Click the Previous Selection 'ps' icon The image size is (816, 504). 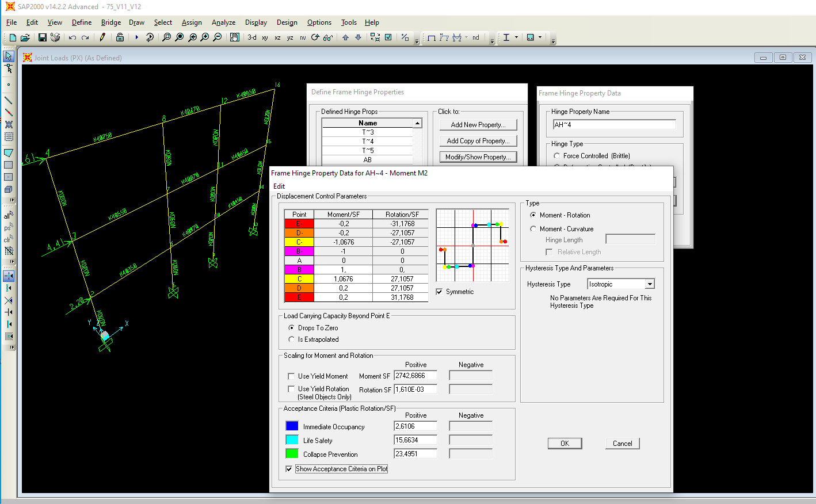[9, 227]
